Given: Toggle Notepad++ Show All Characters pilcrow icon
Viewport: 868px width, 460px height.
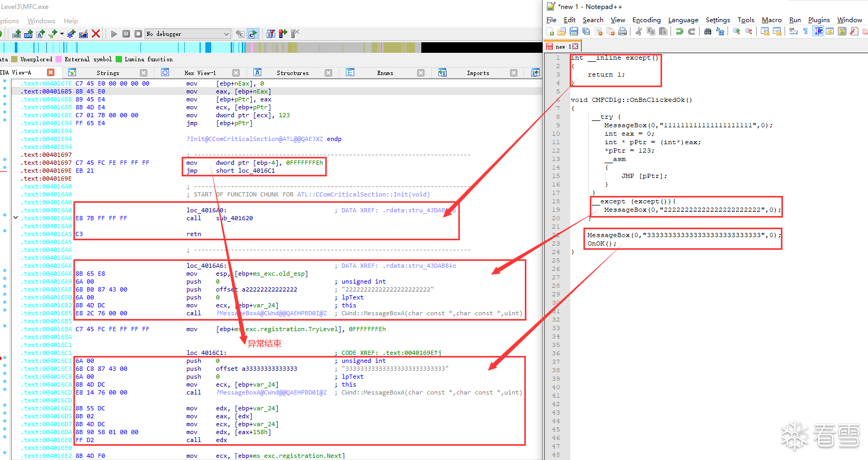Looking at the screenshot, I should tap(806, 31).
